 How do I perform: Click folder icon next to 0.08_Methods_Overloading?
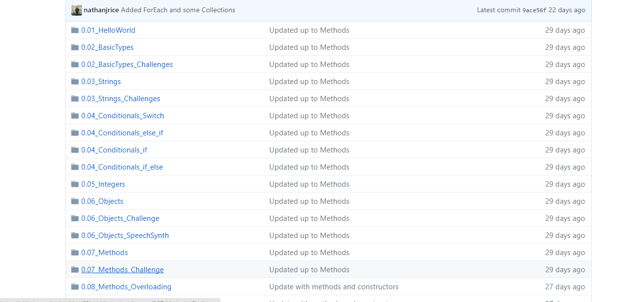point(75,287)
